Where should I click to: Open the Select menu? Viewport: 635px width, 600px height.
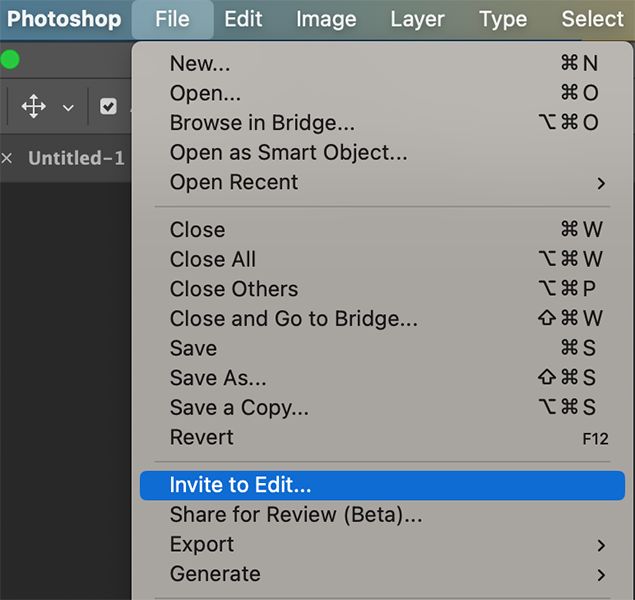[592, 19]
